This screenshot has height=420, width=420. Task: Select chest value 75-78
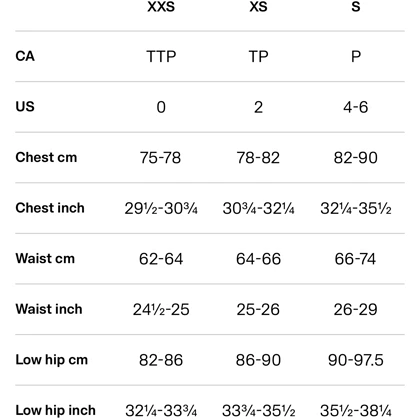click(160, 158)
